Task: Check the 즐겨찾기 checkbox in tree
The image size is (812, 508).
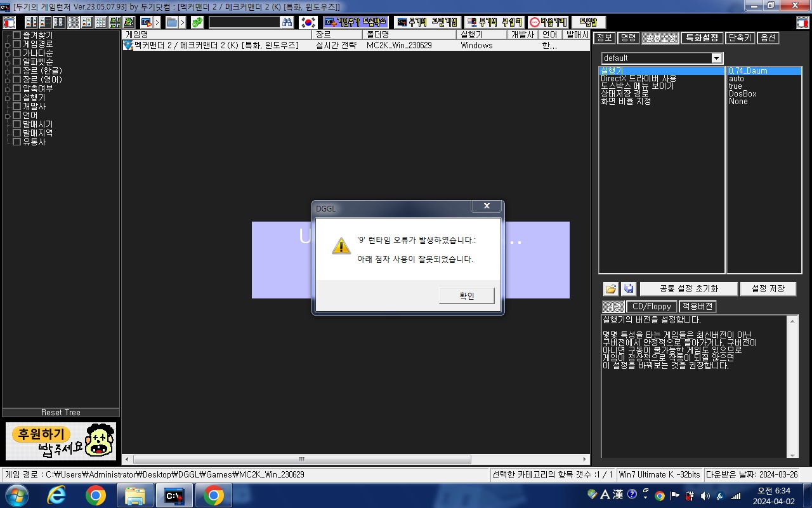Action: pyautogui.click(x=17, y=36)
